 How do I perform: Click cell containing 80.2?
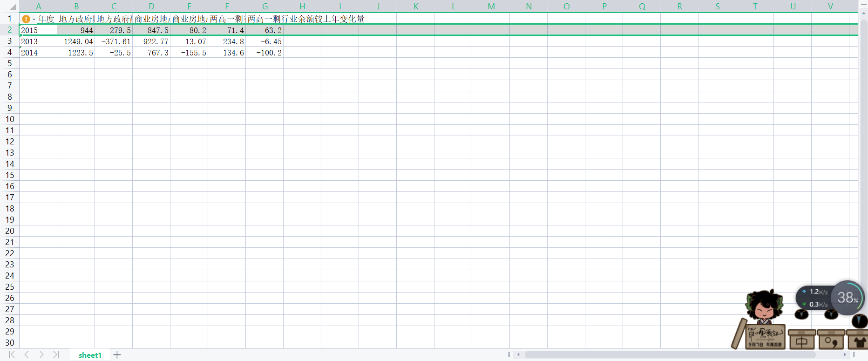coord(189,30)
